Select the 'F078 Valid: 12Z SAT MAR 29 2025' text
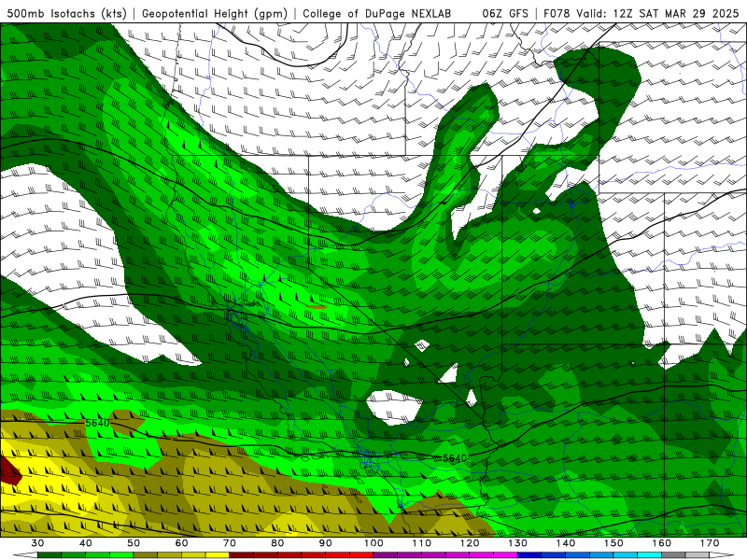747x560 pixels. 641,13
